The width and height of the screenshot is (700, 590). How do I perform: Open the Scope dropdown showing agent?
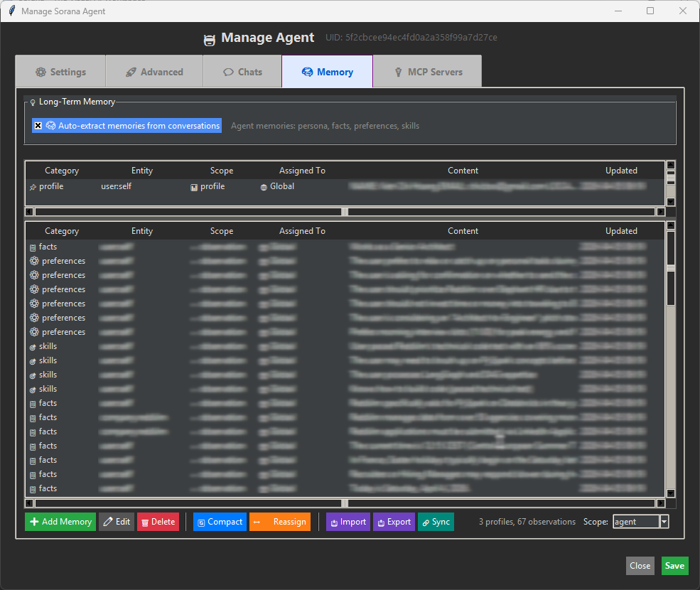(x=664, y=521)
